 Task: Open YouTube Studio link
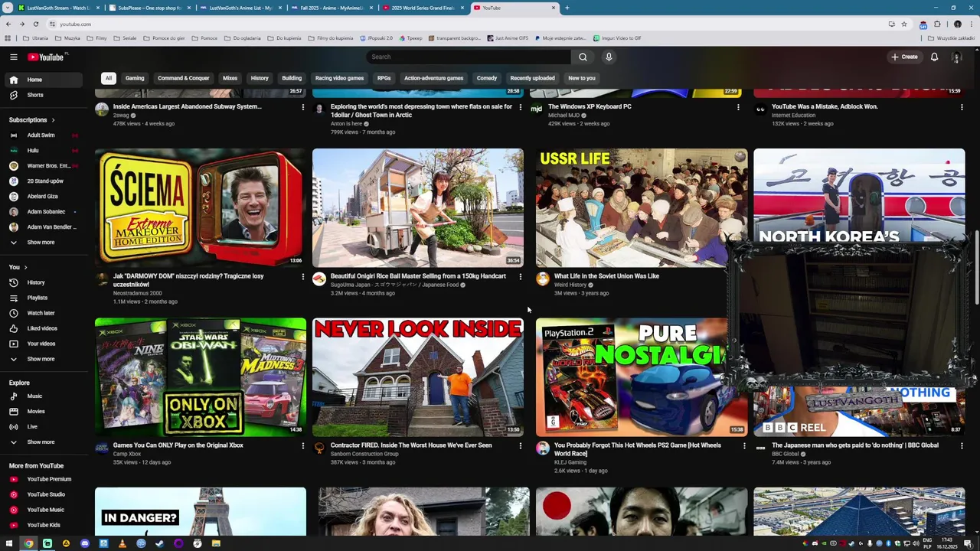[44, 494]
